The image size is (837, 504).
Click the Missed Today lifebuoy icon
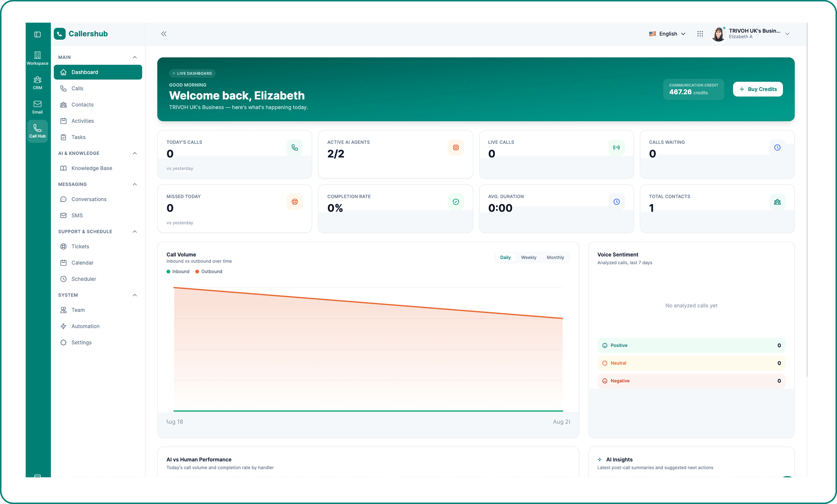click(x=294, y=202)
